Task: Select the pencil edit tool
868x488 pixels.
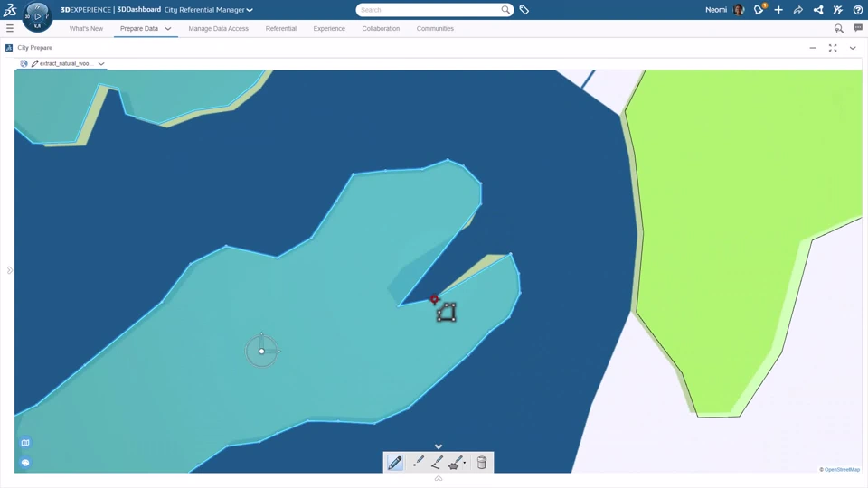Action: (x=395, y=463)
